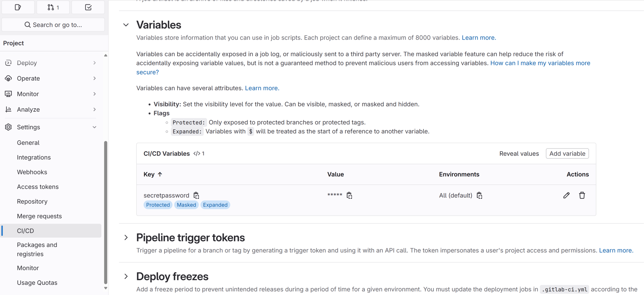Sort variables by Key column arrow
Viewport: 644px width, 295px height.
tap(160, 174)
